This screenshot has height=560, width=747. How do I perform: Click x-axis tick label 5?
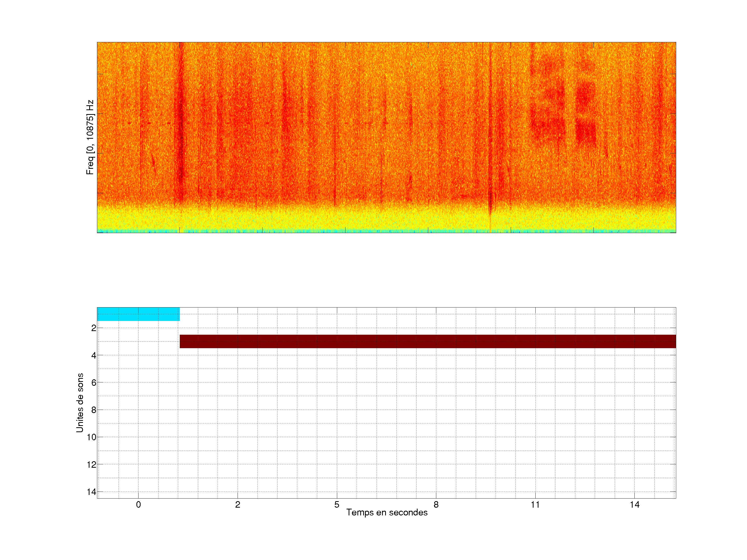(x=337, y=505)
